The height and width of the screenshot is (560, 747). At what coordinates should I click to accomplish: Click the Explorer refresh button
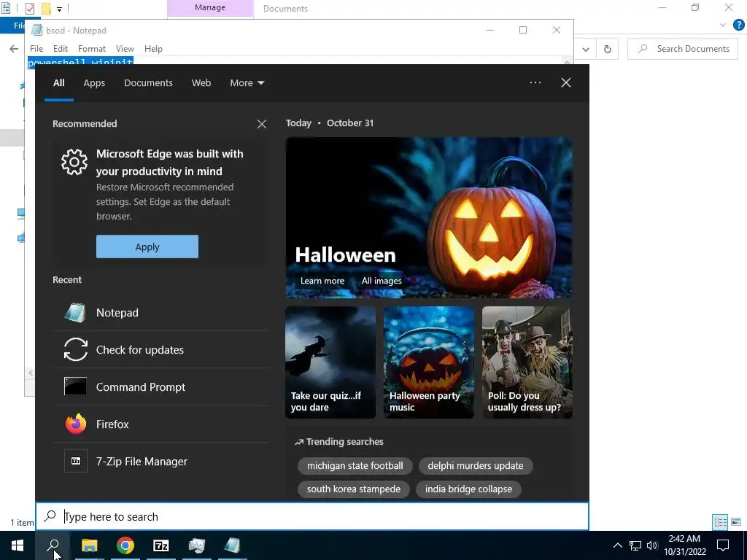pyautogui.click(x=608, y=49)
